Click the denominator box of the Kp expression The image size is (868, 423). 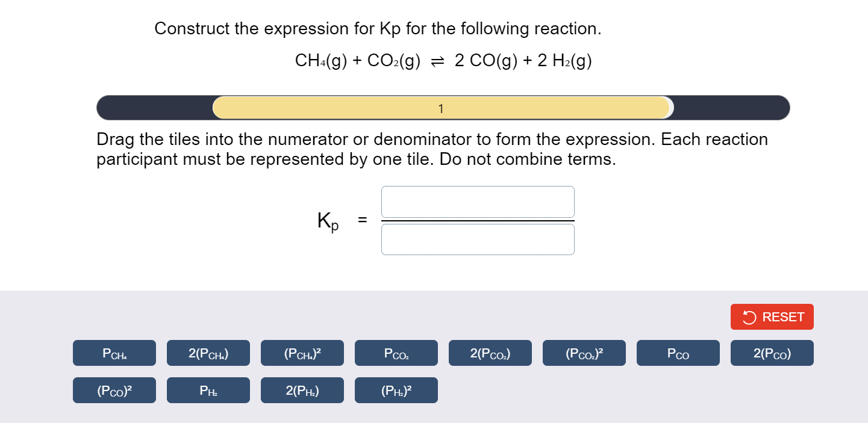click(x=478, y=239)
